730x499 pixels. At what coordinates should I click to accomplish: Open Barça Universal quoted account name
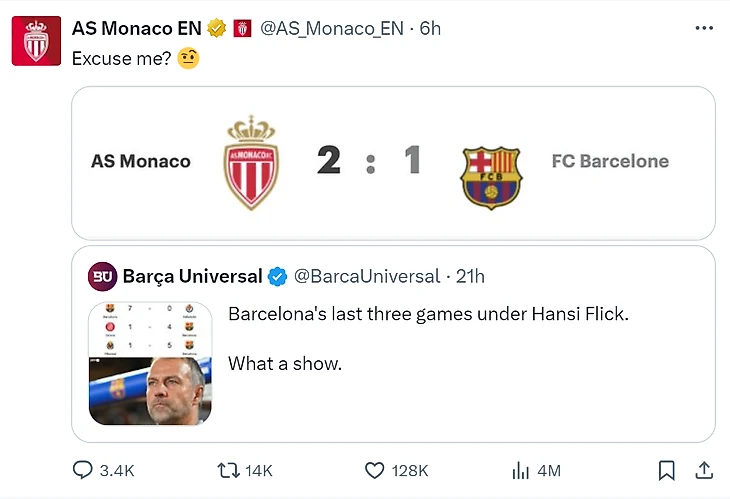point(193,276)
